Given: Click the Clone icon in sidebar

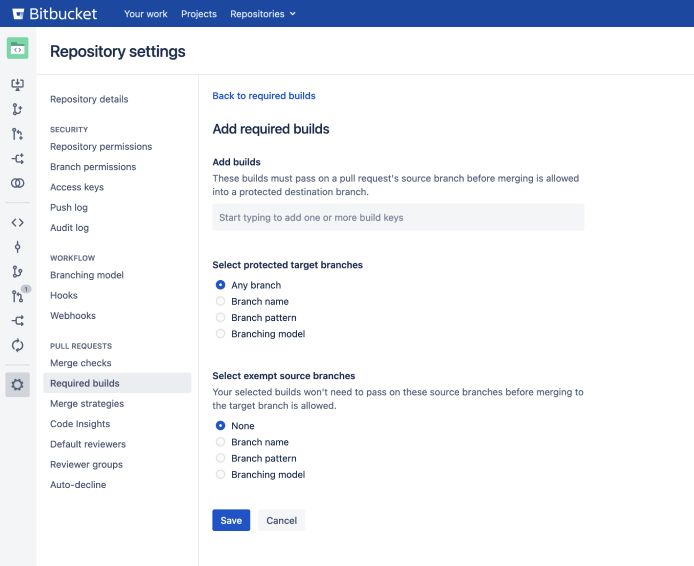Looking at the screenshot, I should pyautogui.click(x=17, y=85).
